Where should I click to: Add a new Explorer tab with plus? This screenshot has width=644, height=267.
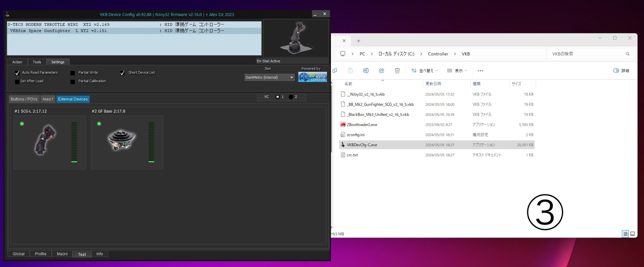coord(358,41)
